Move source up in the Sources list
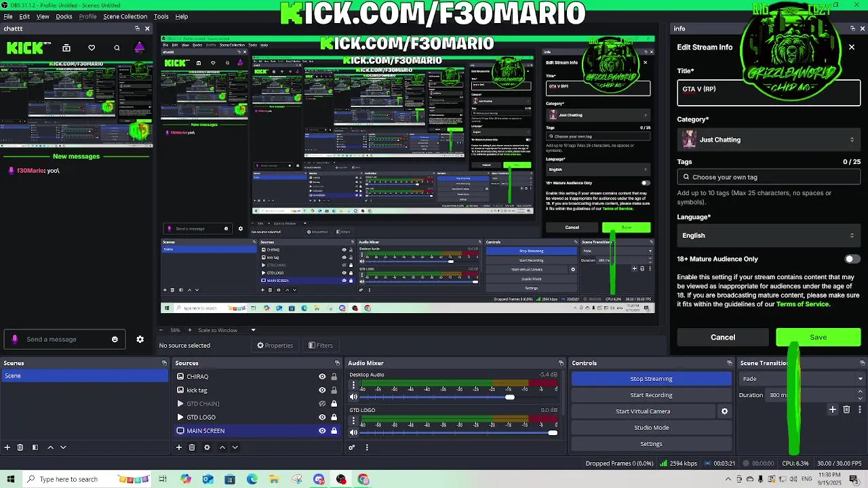 (222, 447)
